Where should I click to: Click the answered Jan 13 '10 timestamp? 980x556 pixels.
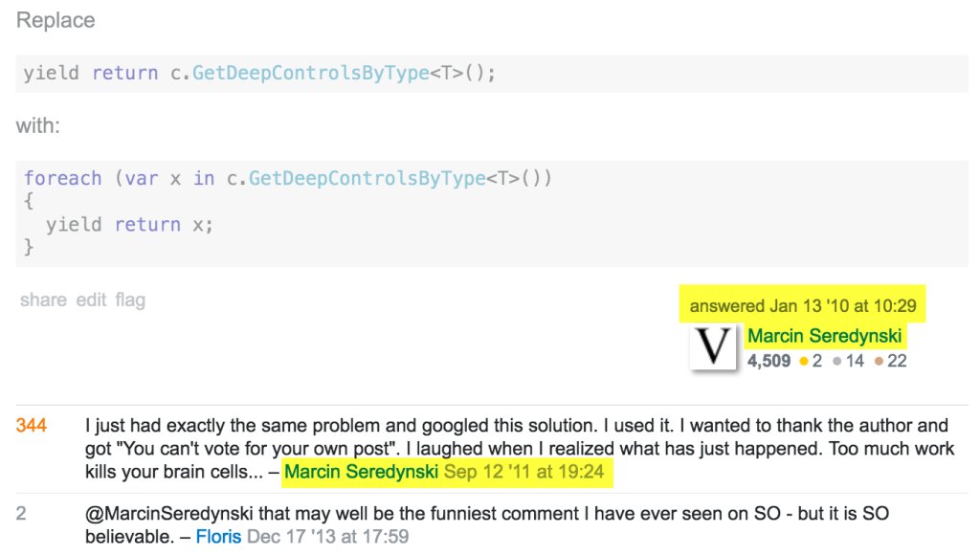[803, 306]
